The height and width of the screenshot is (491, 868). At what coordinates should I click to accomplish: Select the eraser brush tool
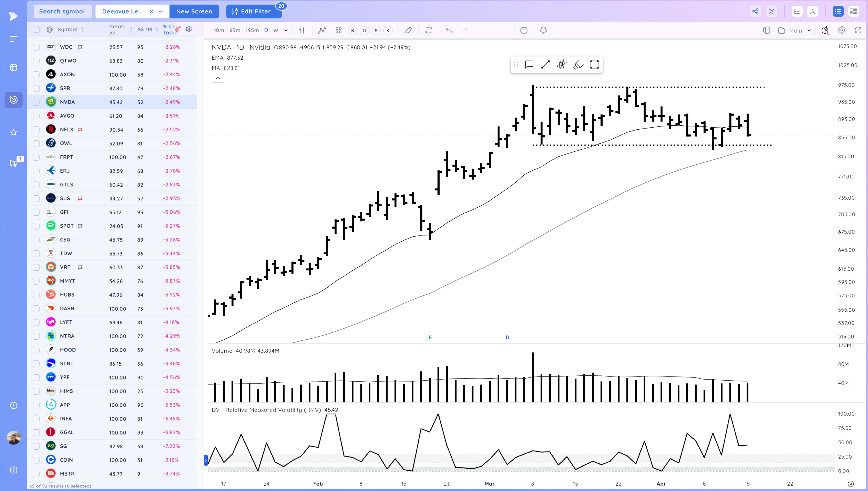click(578, 64)
